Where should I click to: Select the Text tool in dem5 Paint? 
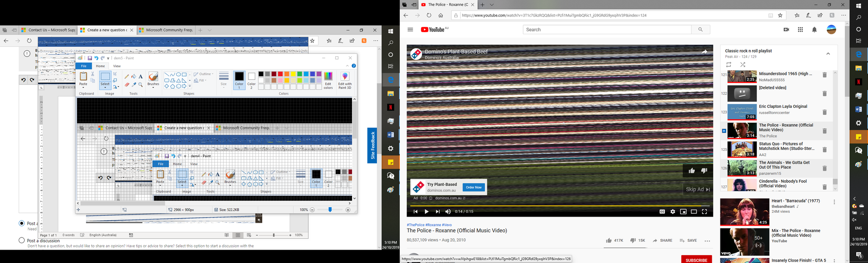(141, 77)
